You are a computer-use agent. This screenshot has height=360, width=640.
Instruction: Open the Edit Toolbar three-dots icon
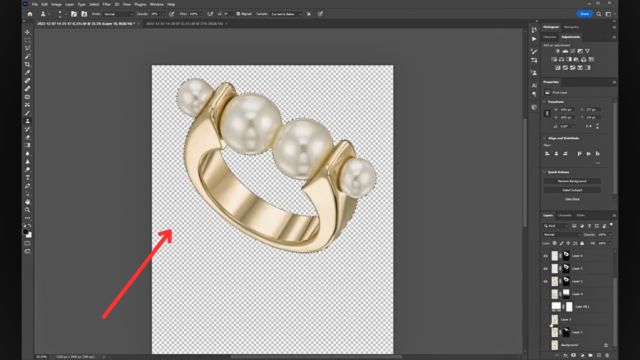[27, 218]
